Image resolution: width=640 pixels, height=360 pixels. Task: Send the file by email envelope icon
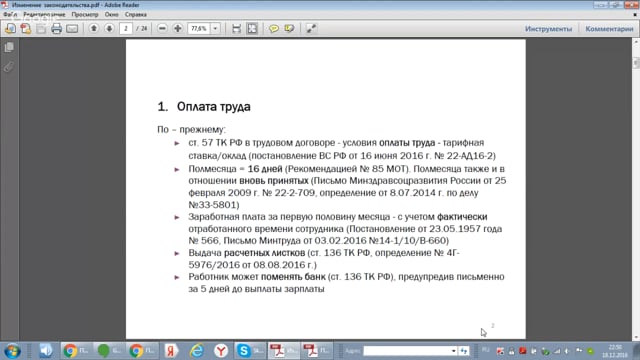click(x=72, y=29)
